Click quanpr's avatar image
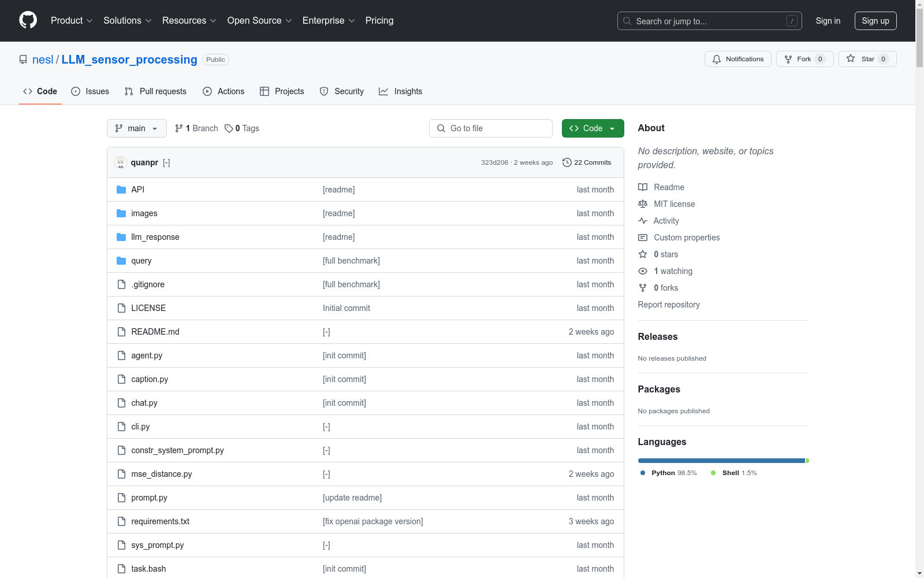This screenshot has width=924, height=578. coord(121,162)
